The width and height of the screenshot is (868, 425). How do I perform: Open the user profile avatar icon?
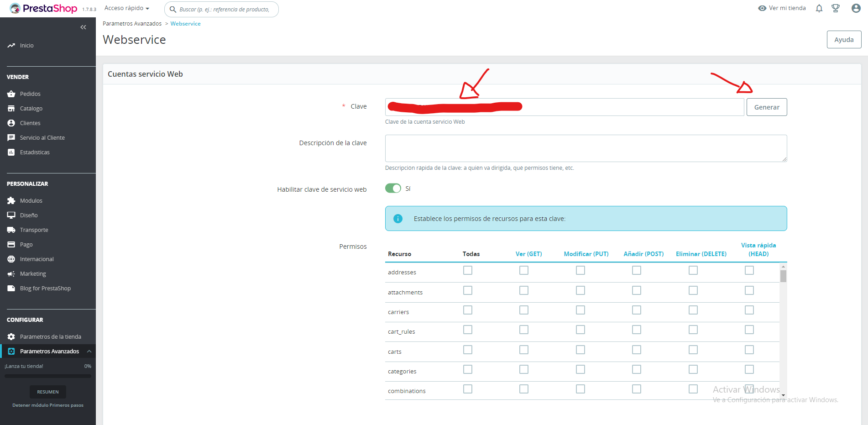(x=856, y=8)
